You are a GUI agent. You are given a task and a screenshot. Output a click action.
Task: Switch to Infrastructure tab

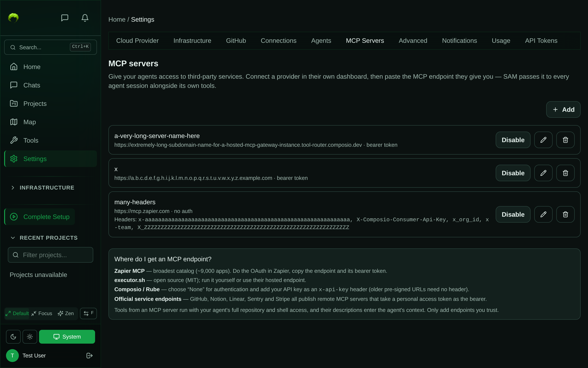pos(192,41)
